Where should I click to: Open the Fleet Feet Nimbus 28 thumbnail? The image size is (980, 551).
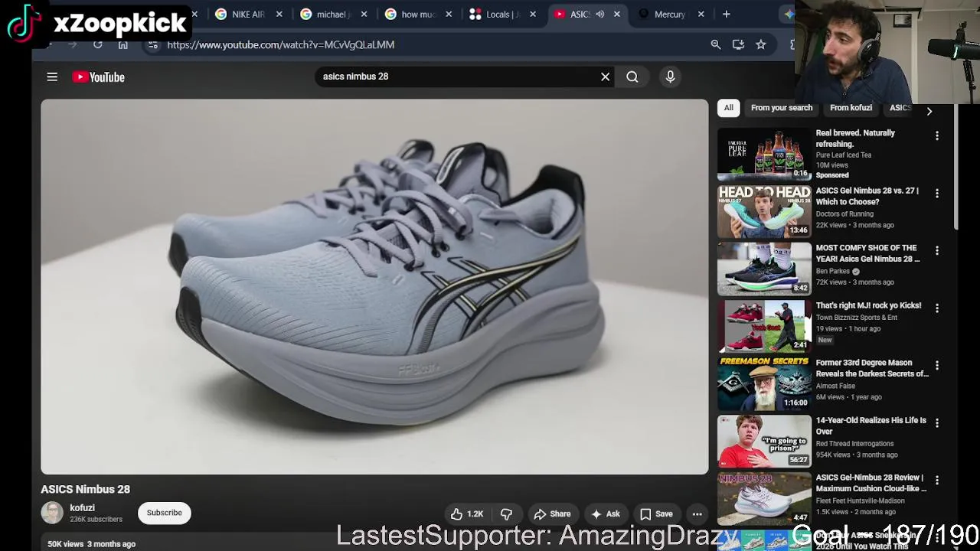point(764,498)
